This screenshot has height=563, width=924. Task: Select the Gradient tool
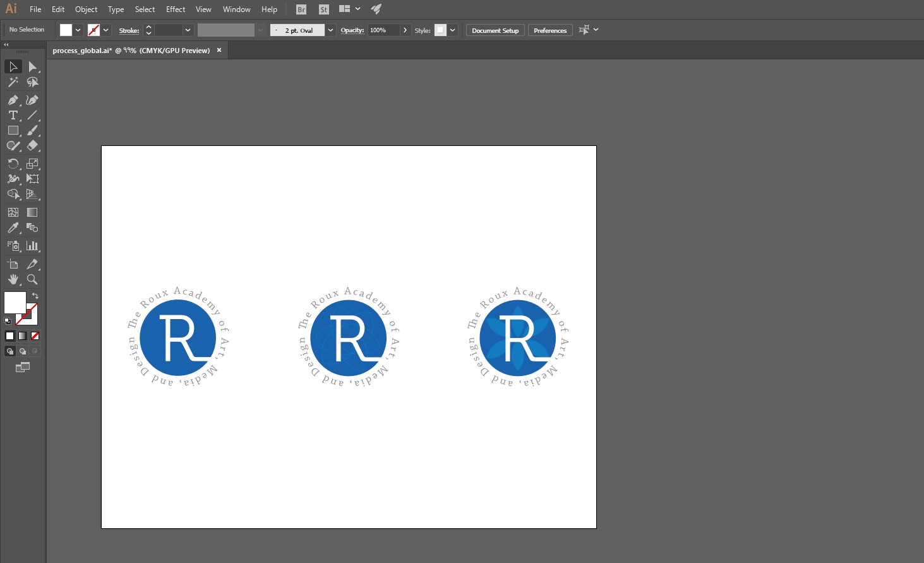click(x=33, y=212)
